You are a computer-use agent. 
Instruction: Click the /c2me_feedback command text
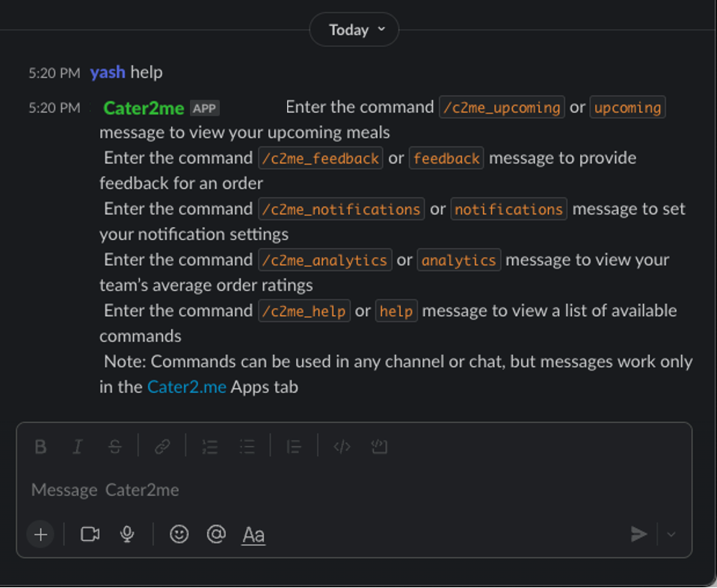(321, 158)
